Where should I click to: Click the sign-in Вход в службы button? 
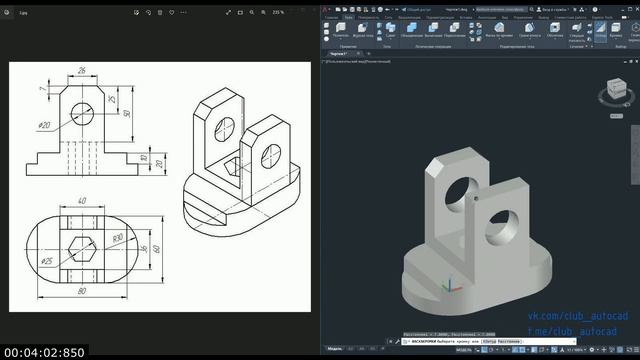(x=553, y=9)
